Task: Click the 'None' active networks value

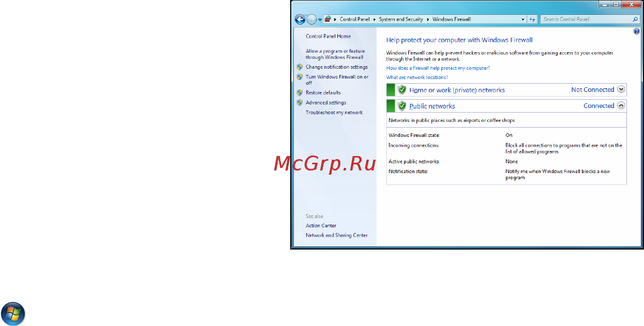Action: coord(512,162)
